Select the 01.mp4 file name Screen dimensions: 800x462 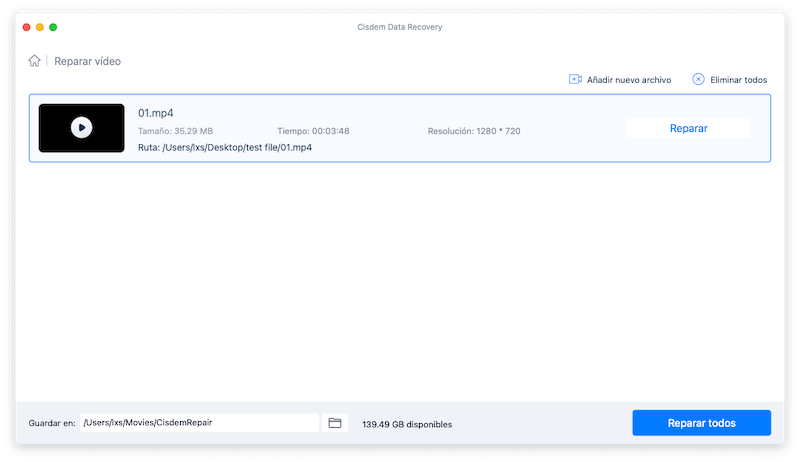pyautogui.click(x=156, y=113)
